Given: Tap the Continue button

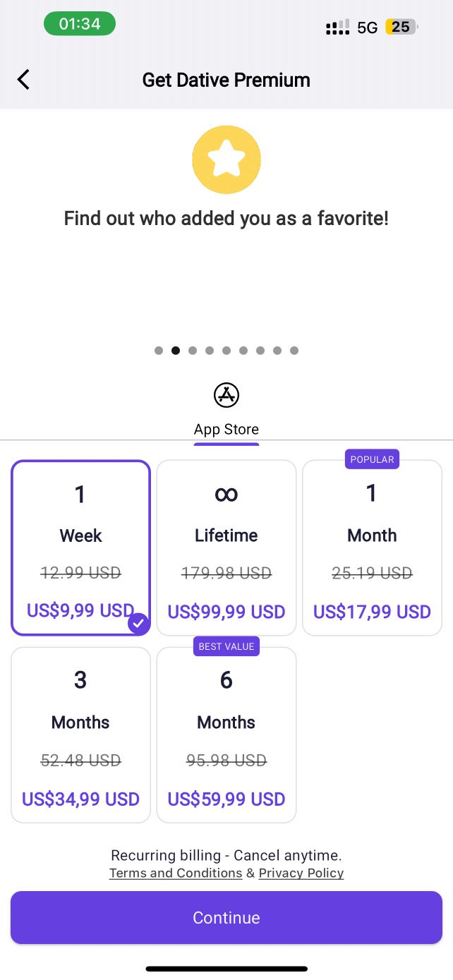Looking at the screenshot, I should click(x=226, y=917).
